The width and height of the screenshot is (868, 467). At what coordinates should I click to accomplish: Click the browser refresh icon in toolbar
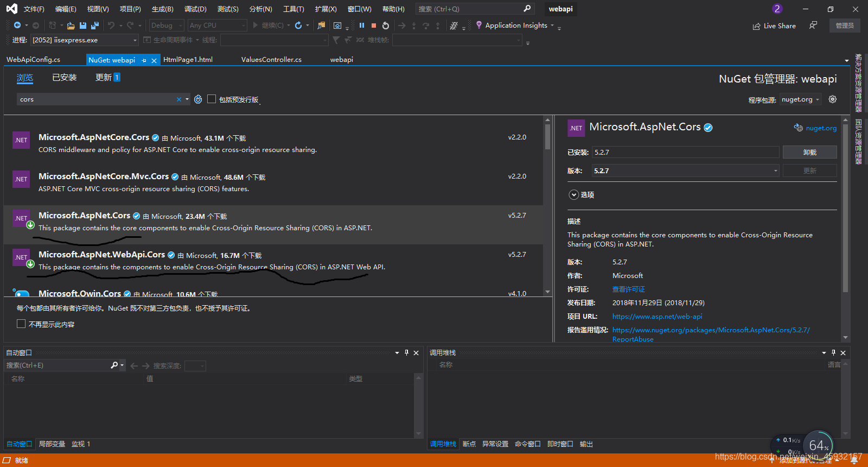[298, 26]
